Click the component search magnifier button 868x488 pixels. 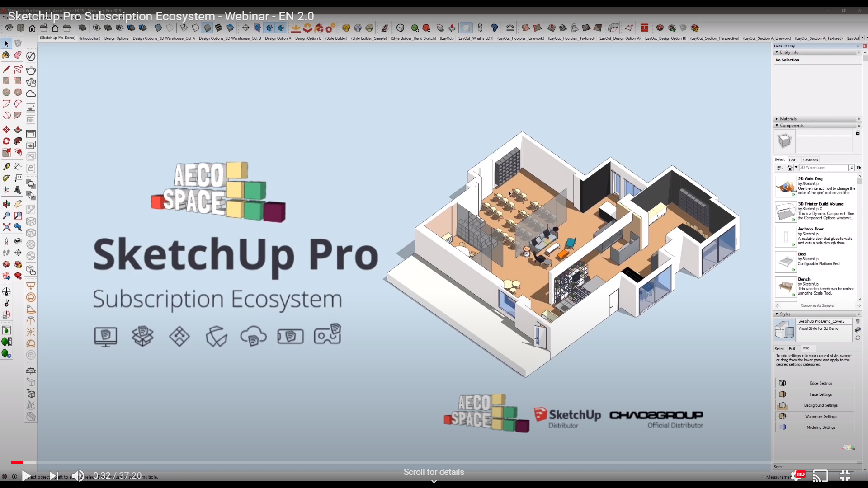851,168
